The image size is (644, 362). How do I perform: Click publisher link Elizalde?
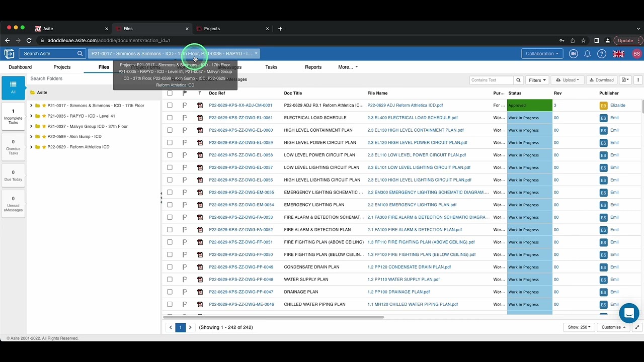coord(618,106)
